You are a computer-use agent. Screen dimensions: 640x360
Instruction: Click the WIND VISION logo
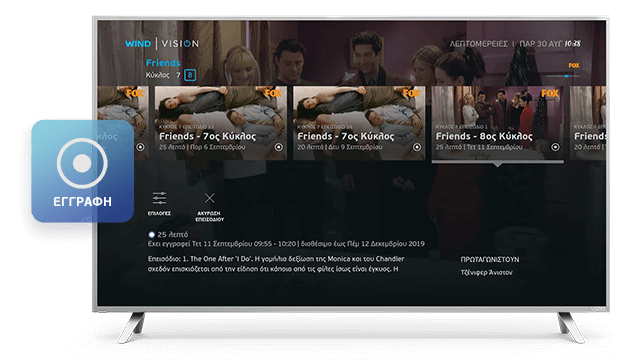pos(162,44)
